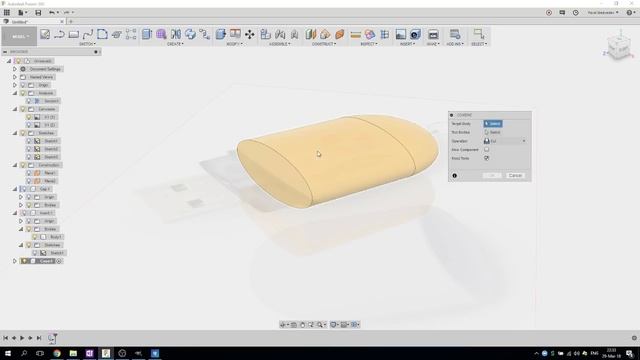
Task: Toggle visibility bulb of Plane1
Action: 29,173
